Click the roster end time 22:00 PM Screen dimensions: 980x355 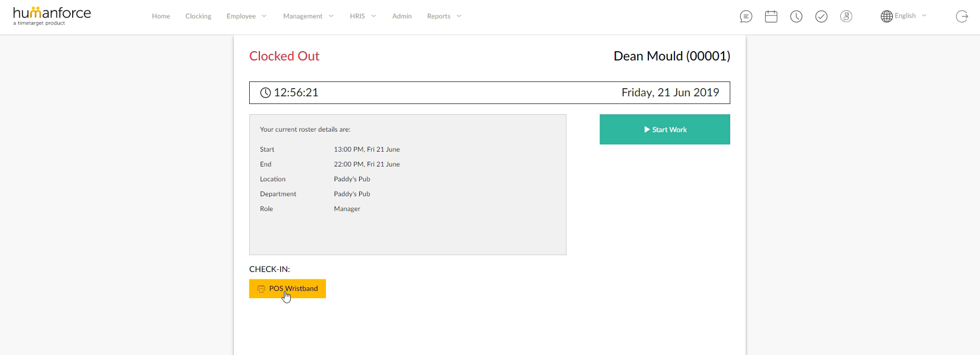[x=367, y=164]
